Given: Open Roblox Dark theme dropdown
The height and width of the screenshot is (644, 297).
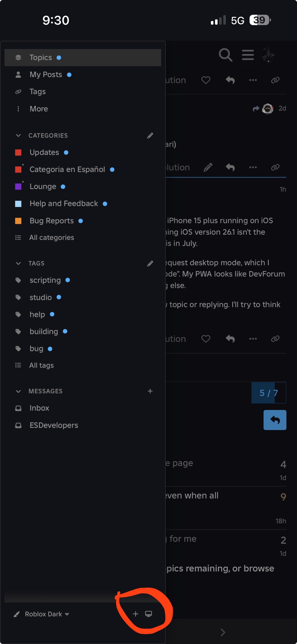Looking at the screenshot, I should click(42, 614).
